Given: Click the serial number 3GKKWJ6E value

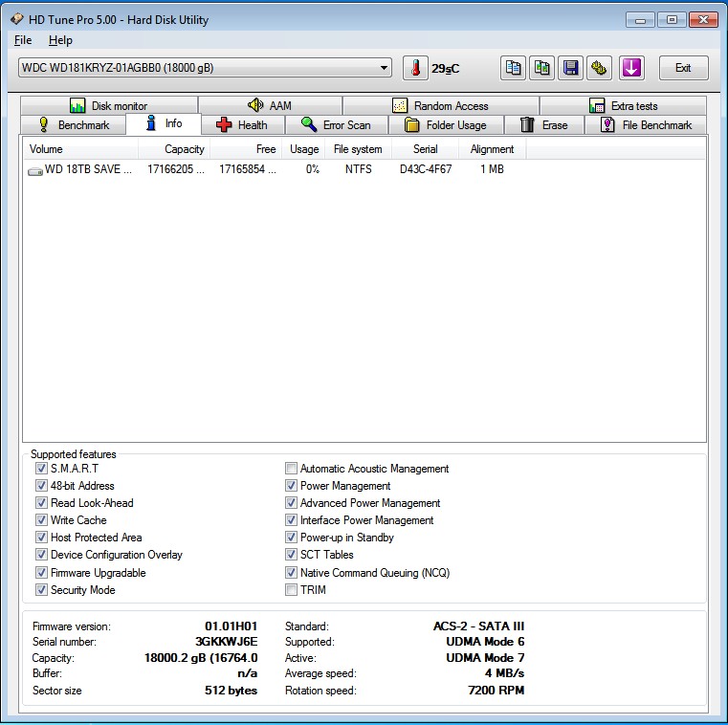Looking at the screenshot, I should pyautogui.click(x=226, y=642).
